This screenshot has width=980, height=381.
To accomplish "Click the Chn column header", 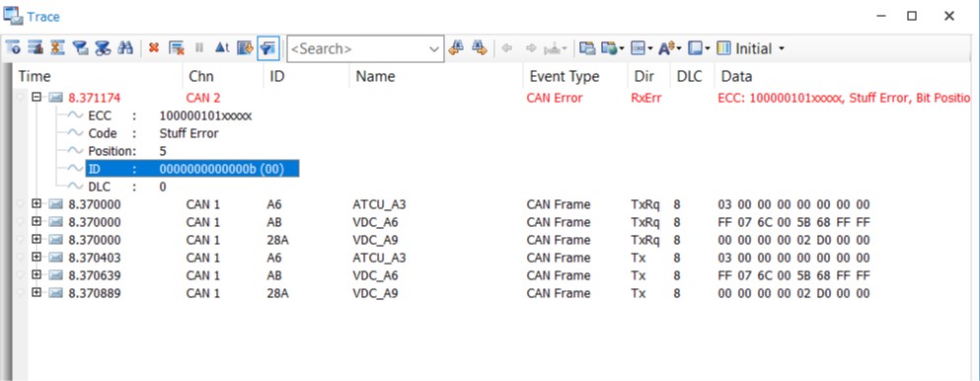I will click(x=223, y=76).
